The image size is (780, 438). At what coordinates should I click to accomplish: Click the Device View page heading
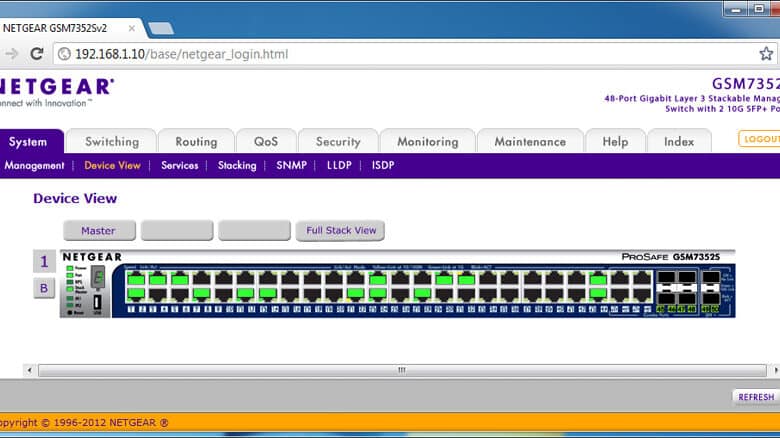pos(75,198)
